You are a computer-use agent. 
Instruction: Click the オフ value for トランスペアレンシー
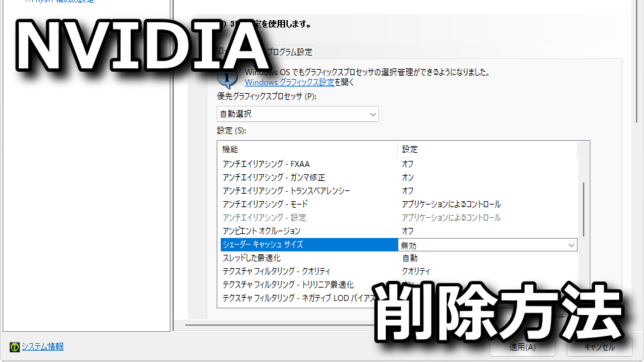pyautogui.click(x=408, y=191)
